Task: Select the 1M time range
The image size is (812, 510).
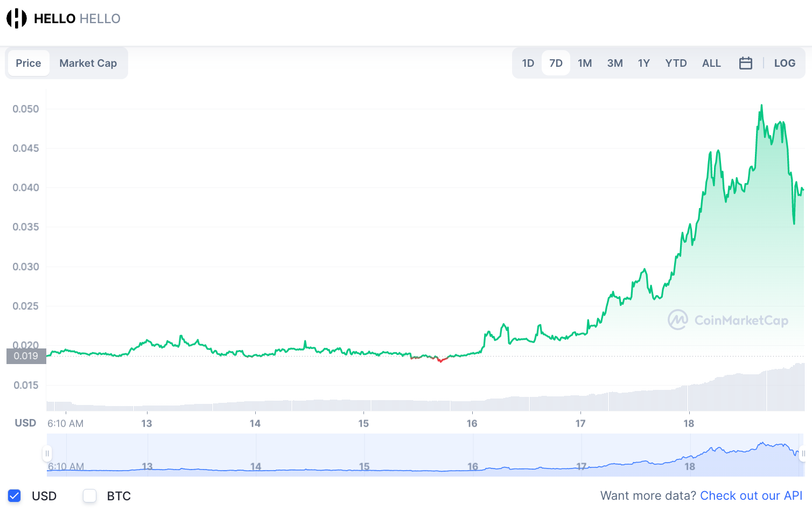Action: pyautogui.click(x=585, y=63)
